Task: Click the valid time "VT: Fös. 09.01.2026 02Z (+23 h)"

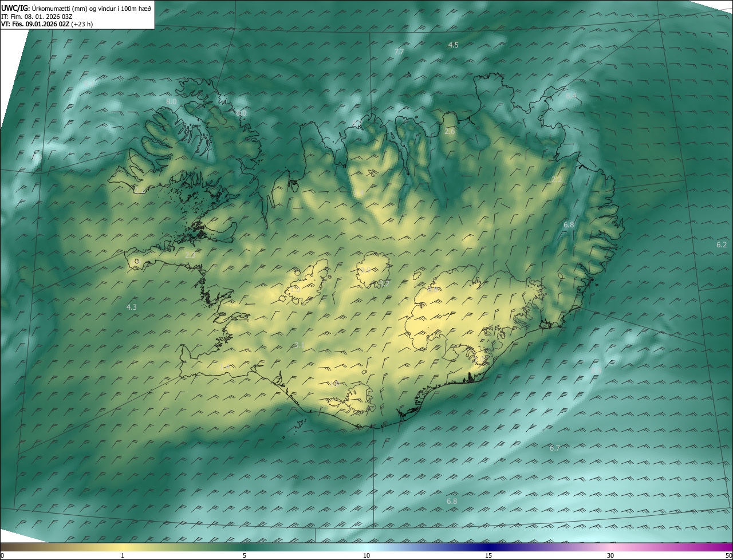Action: click(47, 24)
